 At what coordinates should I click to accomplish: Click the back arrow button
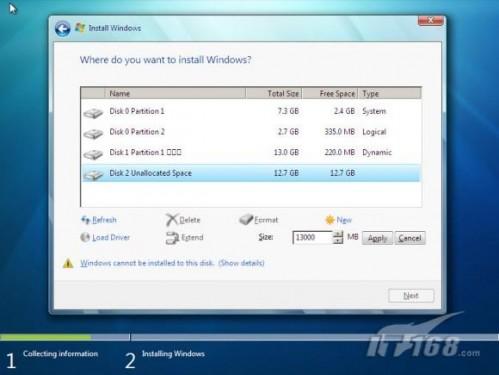pyautogui.click(x=63, y=29)
